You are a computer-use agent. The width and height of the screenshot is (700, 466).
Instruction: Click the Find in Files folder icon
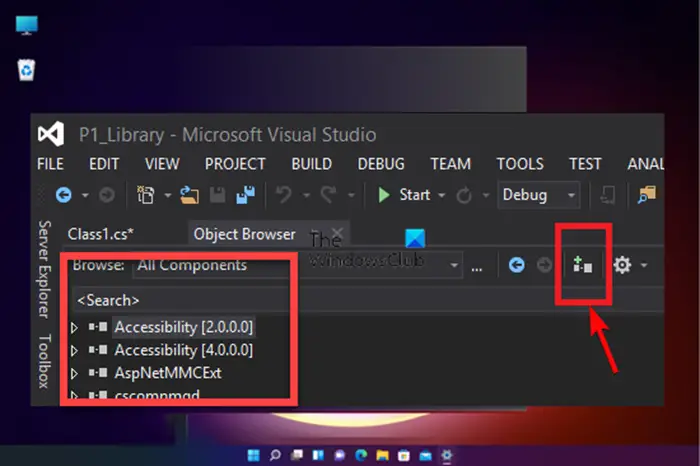[647, 195]
